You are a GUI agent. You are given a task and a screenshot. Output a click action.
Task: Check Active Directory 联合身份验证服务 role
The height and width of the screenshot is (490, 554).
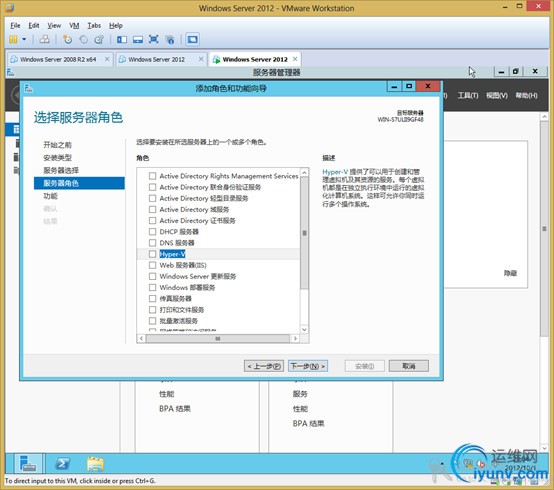point(152,187)
